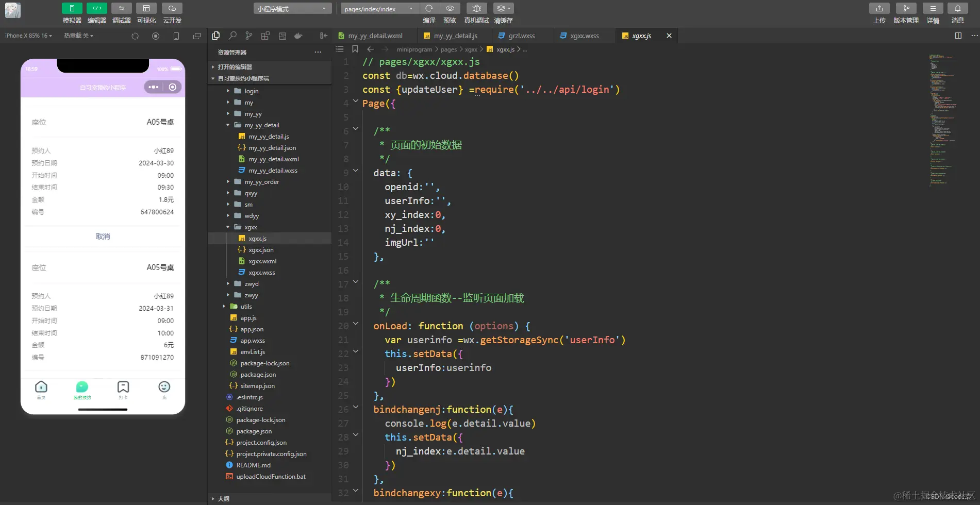Toggle the bookmark icon in breadcrumb bar

coord(355,49)
